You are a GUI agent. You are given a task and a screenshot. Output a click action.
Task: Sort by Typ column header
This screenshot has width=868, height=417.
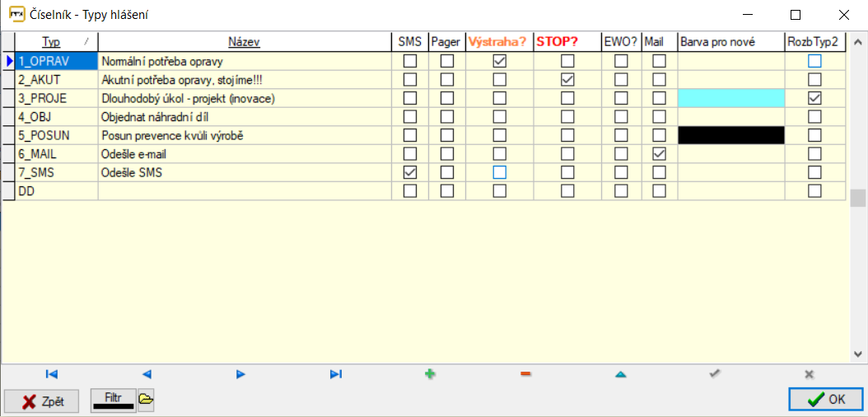(x=56, y=42)
